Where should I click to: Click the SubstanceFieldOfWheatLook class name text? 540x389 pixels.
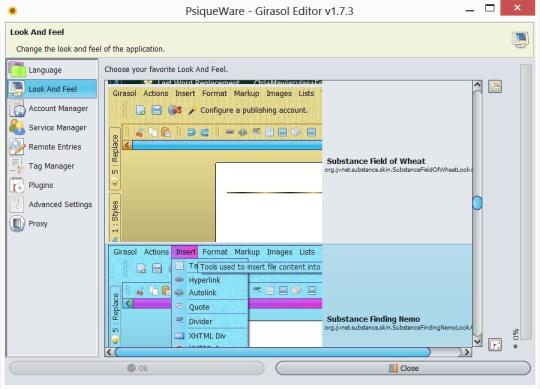(398, 170)
